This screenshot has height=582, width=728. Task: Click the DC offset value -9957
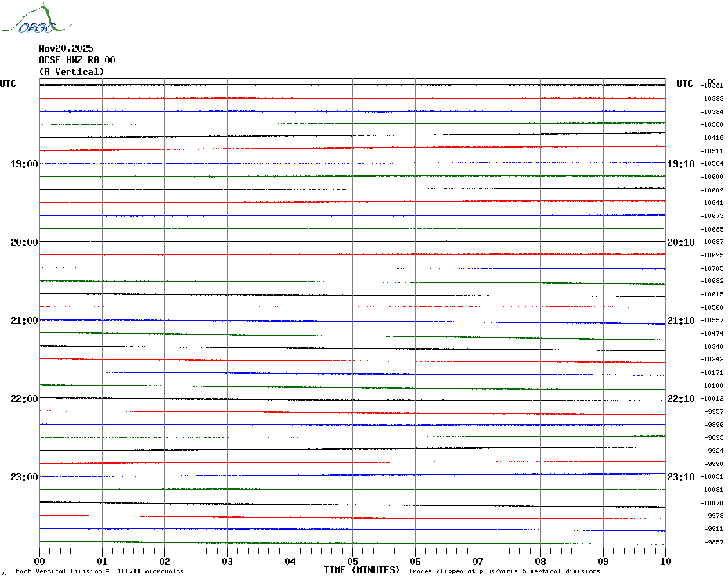coord(714,411)
